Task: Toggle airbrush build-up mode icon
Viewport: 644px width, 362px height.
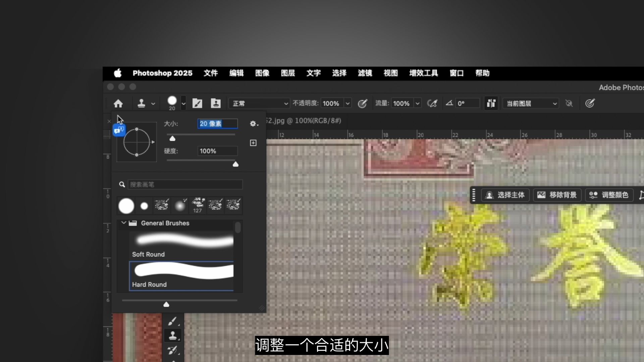Action: point(432,103)
